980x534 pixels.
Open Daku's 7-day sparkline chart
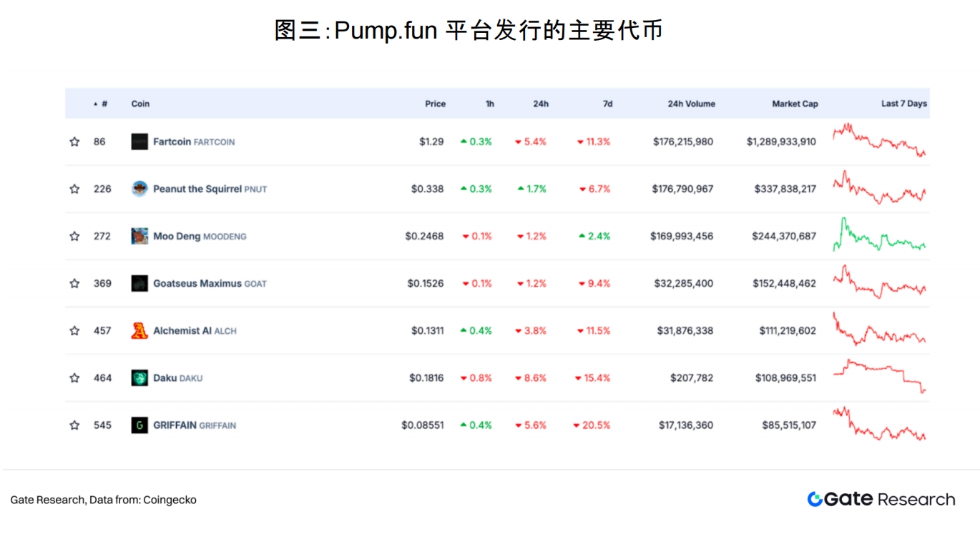[880, 376]
